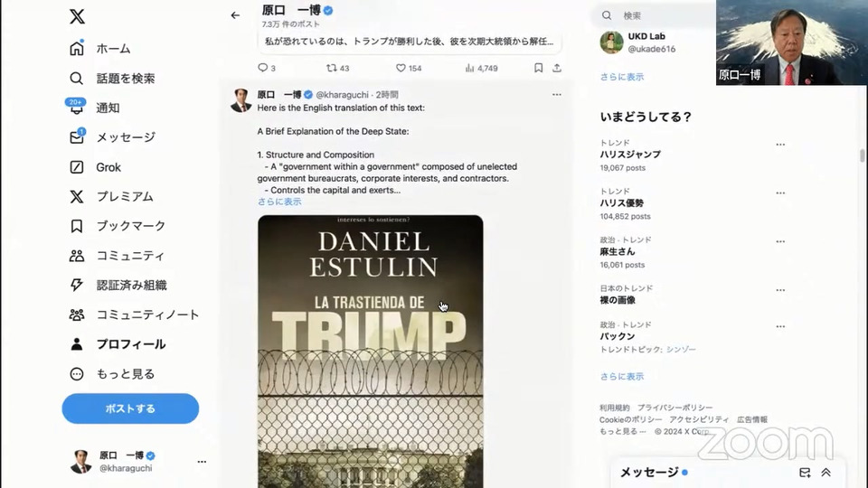
Task: Share the post with upload icon
Action: pyautogui.click(x=557, y=68)
